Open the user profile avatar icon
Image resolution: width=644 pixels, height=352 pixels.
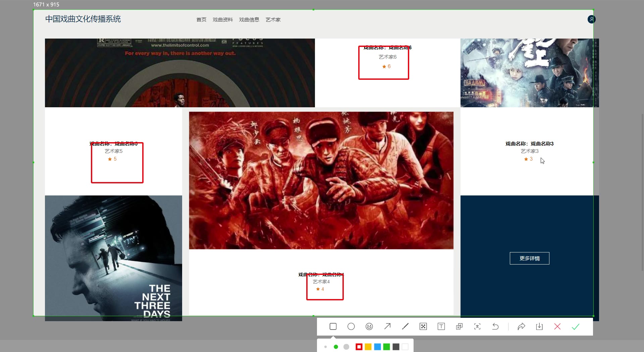591,19
